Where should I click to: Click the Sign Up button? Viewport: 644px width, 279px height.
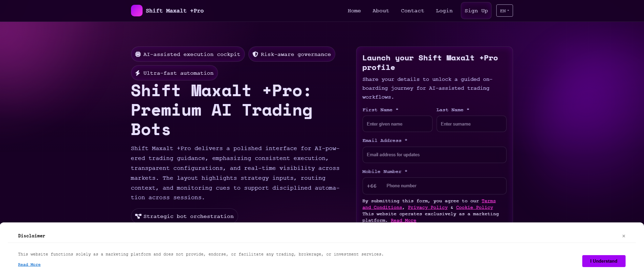coord(476,11)
